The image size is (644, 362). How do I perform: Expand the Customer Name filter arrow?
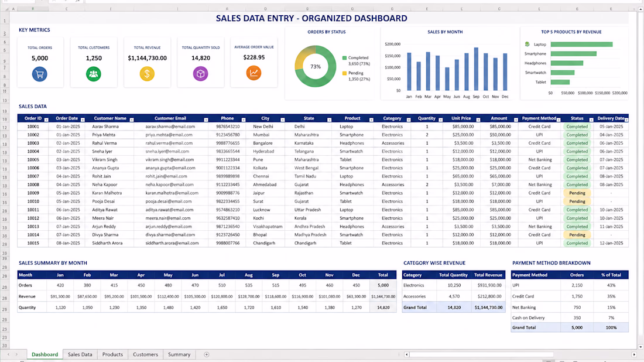[131, 119]
